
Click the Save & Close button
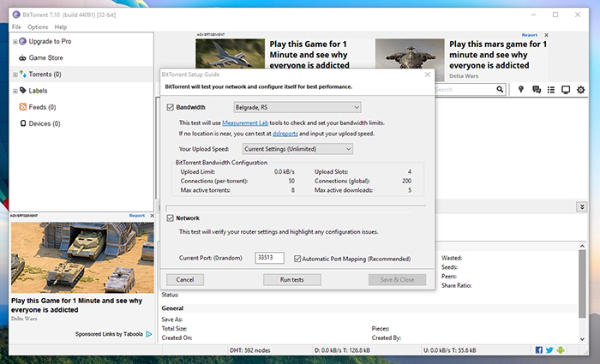397,279
